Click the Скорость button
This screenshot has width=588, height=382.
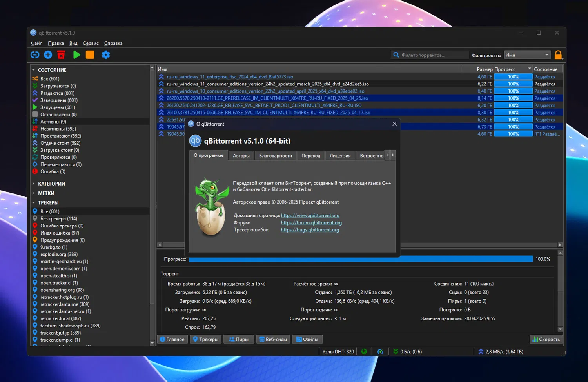[546, 339]
